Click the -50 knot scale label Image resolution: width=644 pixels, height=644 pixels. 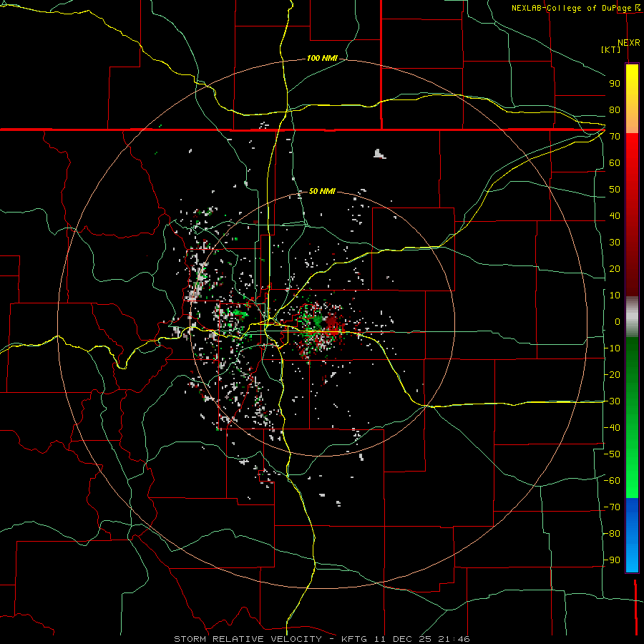(612, 454)
